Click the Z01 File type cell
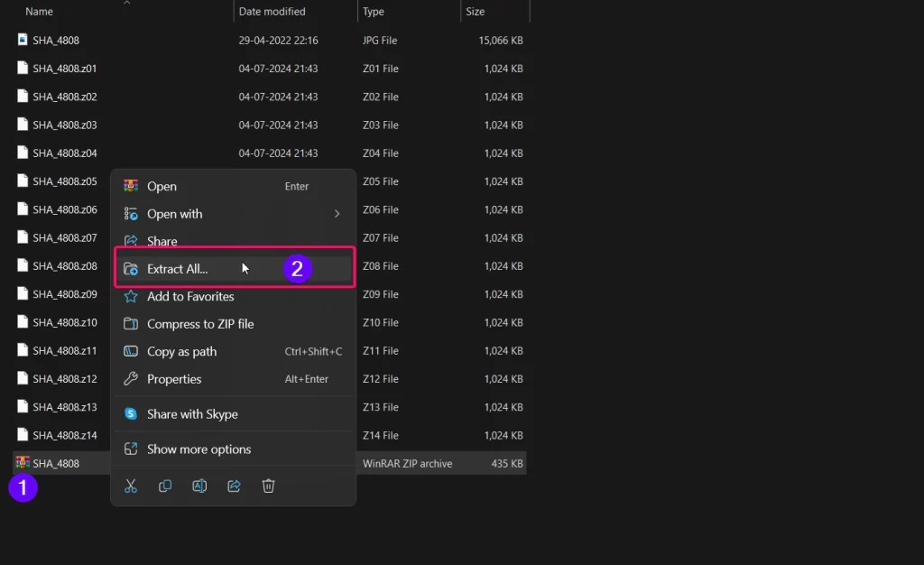 click(x=381, y=69)
